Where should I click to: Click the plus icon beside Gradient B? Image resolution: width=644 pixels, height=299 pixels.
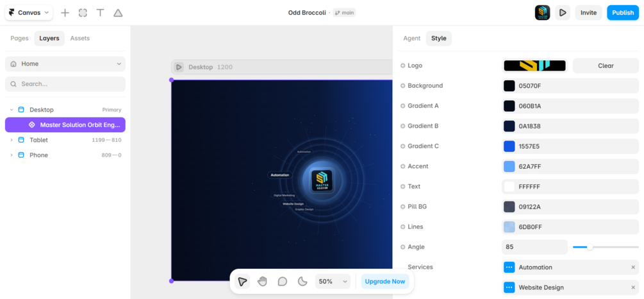[403, 126]
